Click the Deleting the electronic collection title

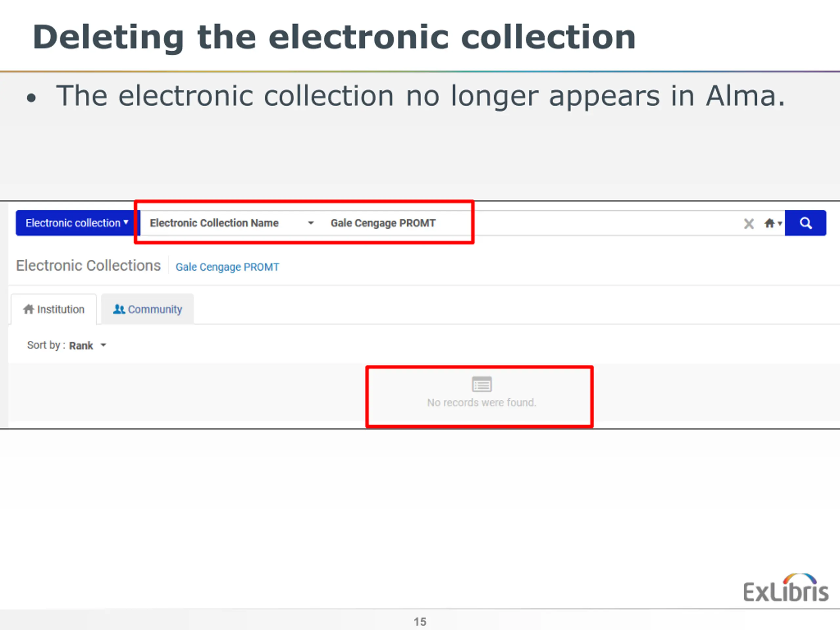(334, 37)
